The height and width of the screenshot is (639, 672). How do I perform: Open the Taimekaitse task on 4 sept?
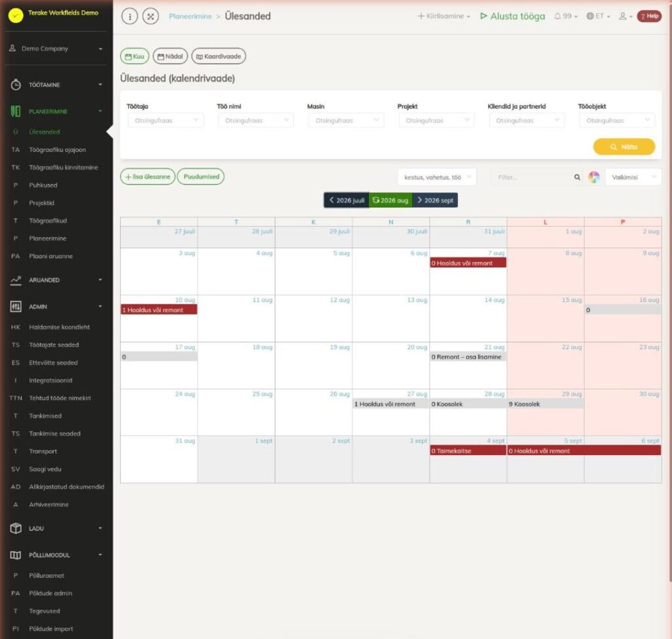tap(468, 451)
